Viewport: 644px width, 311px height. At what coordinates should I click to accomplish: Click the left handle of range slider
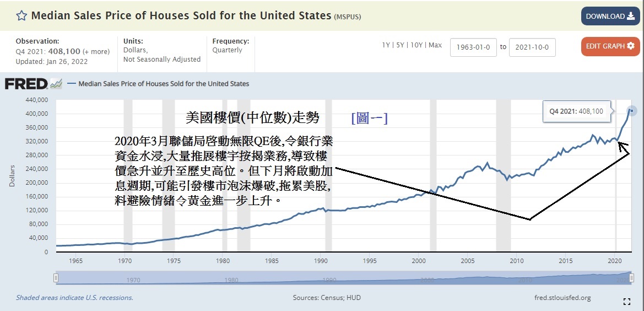tap(56, 278)
